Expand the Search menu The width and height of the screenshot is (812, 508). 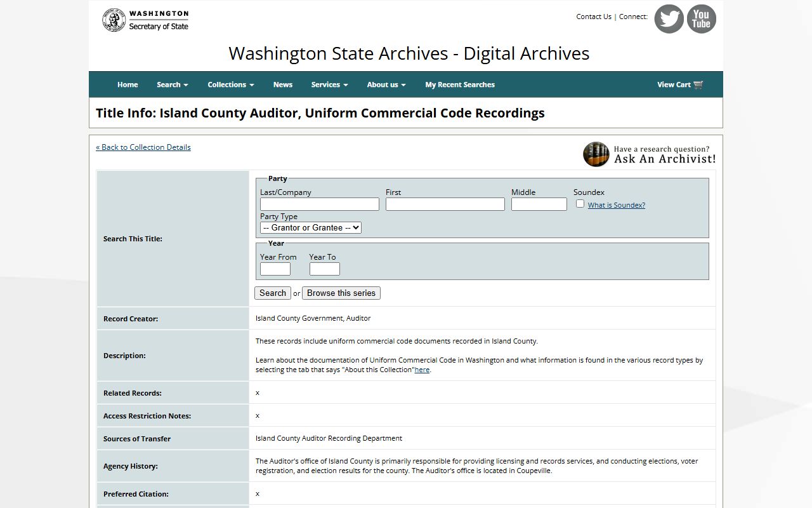(x=173, y=84)
